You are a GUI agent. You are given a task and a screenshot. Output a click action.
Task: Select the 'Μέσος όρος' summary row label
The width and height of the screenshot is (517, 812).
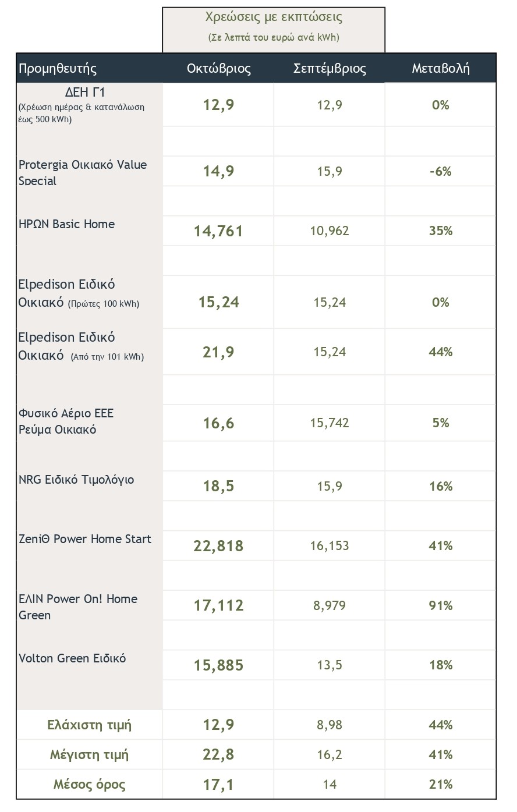tap(89, 785)
